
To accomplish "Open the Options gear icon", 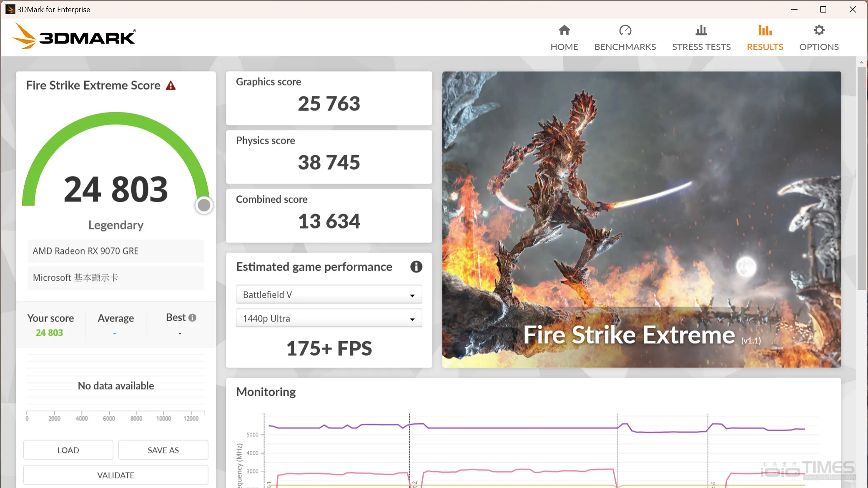I will pyautogui.click(x=819, y=30).
